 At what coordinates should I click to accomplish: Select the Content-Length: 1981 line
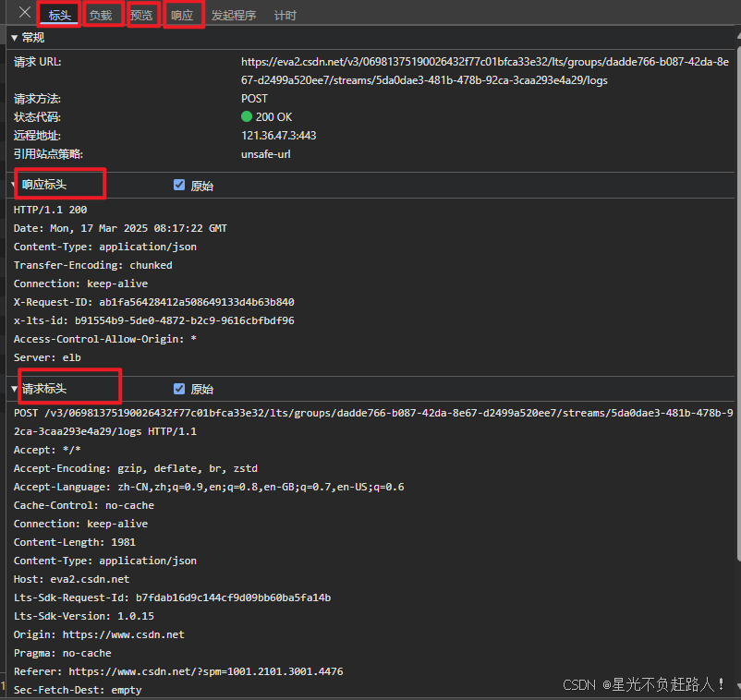[75, 542]
